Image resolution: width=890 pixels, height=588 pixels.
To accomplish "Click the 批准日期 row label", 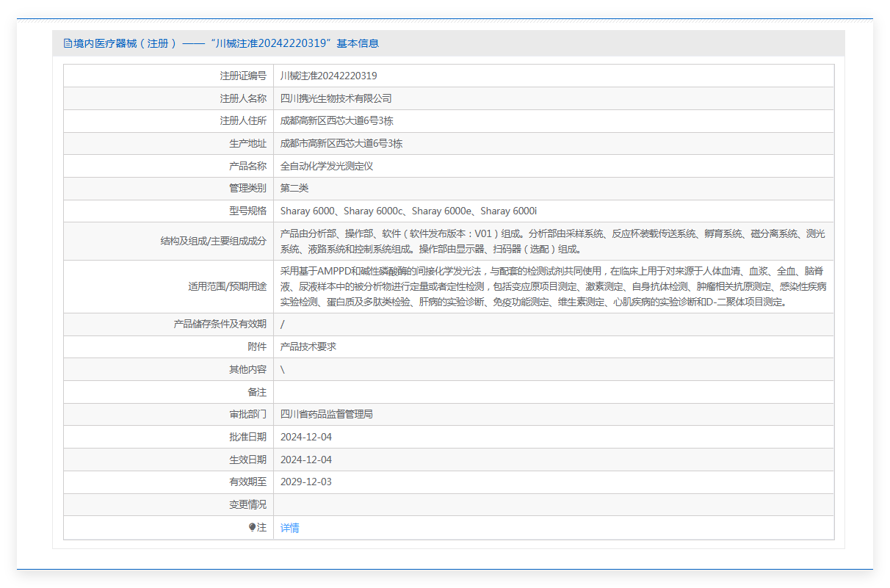I will (247, 437).
